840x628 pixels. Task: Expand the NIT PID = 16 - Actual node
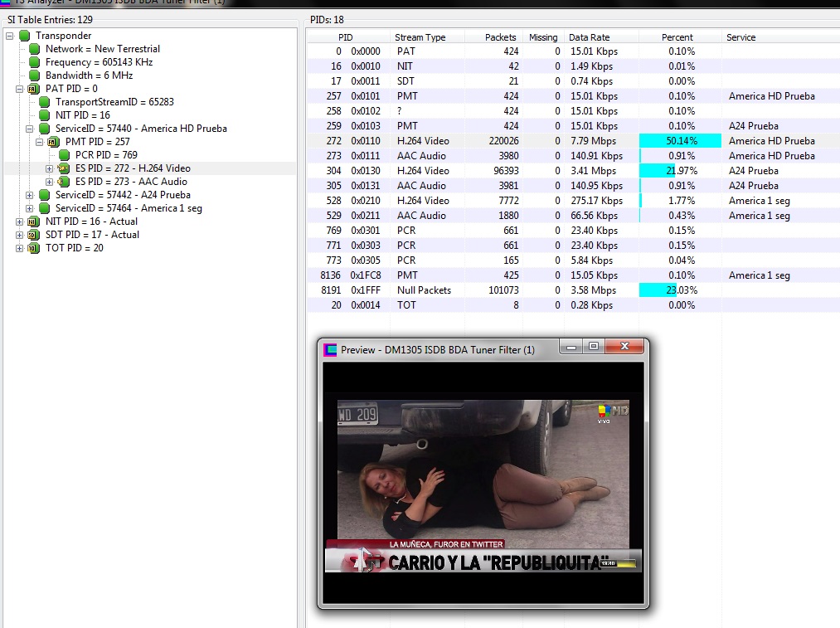tap(19, 222)
